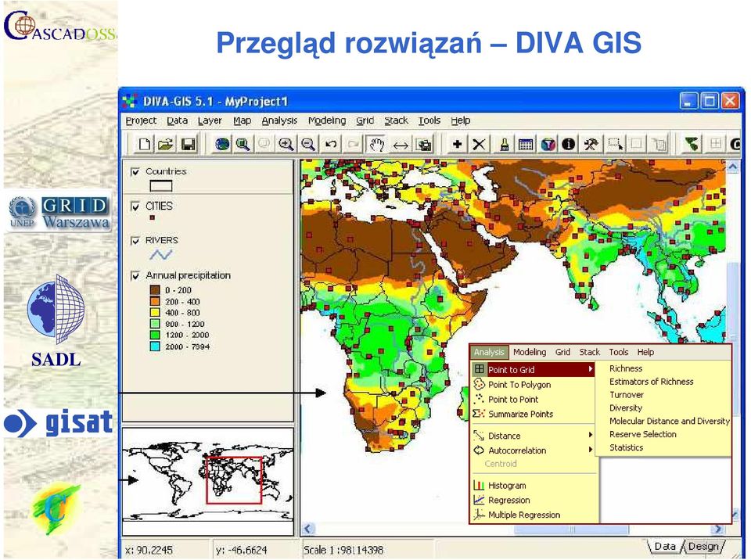Choose Estimators of Richness submenu entry
751x560 pixels.
click(x=652, y=382)
